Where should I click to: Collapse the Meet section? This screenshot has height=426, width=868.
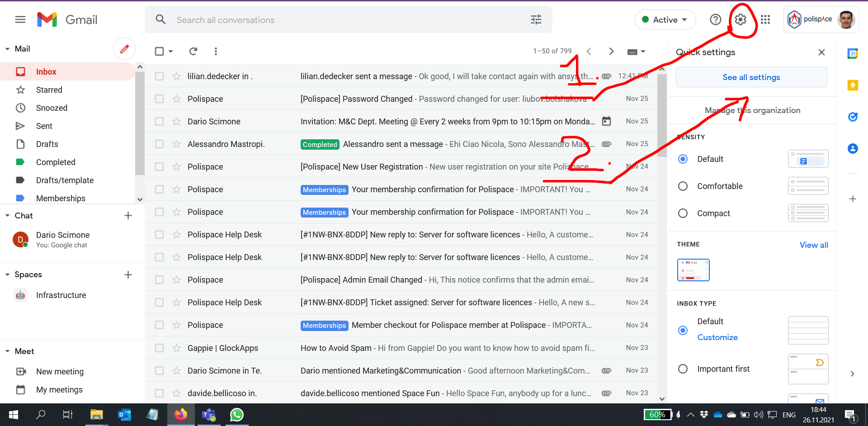point(7,351)
